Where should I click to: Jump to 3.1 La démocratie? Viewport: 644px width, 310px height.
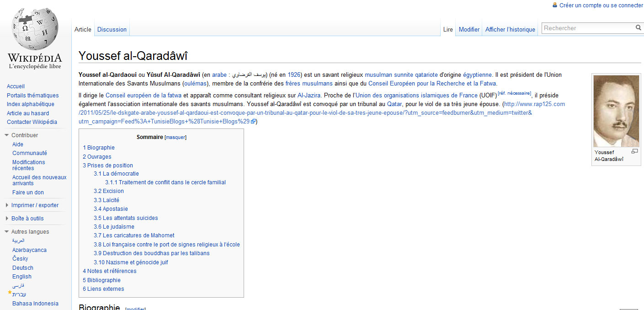pos(117,174)
